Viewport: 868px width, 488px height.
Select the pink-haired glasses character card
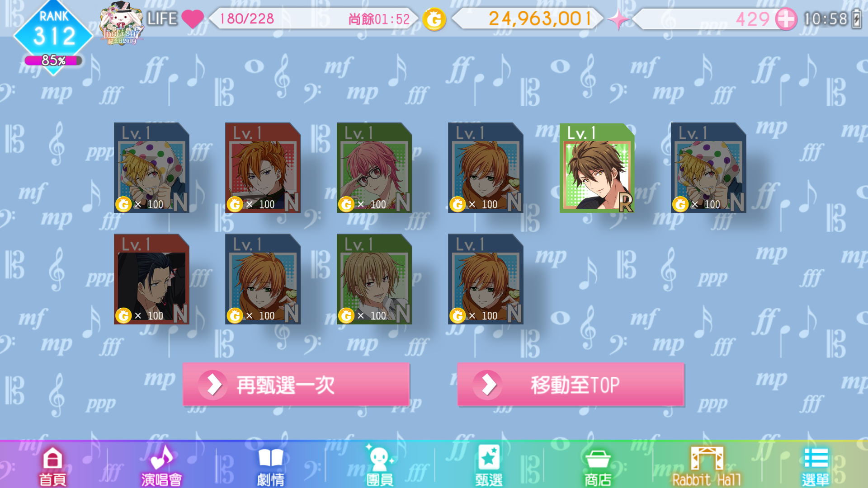click(374, 168)
